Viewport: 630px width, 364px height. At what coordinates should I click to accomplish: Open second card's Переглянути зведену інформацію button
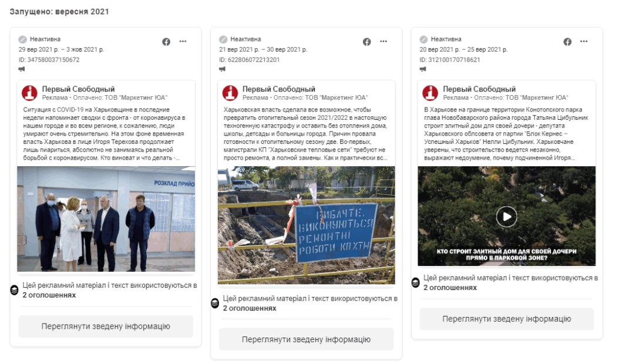coord(306,339)
